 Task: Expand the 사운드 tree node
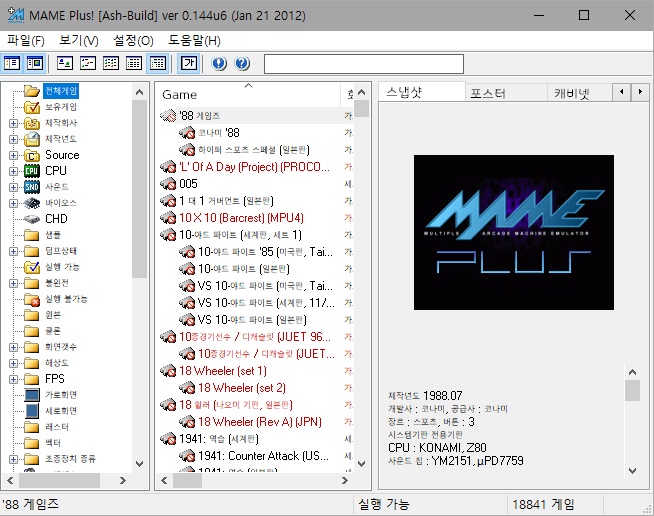(x=13, y=187)
